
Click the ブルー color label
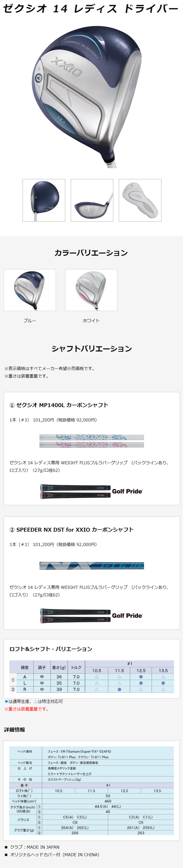point(30,320)
